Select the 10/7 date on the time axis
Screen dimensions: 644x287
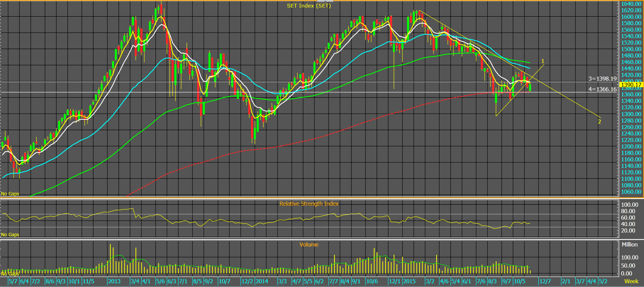coord(224,281)
